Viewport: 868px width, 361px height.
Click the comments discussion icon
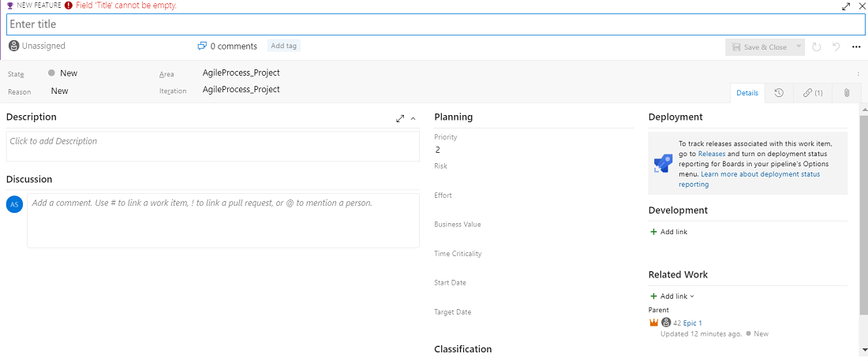coord(202,47)
